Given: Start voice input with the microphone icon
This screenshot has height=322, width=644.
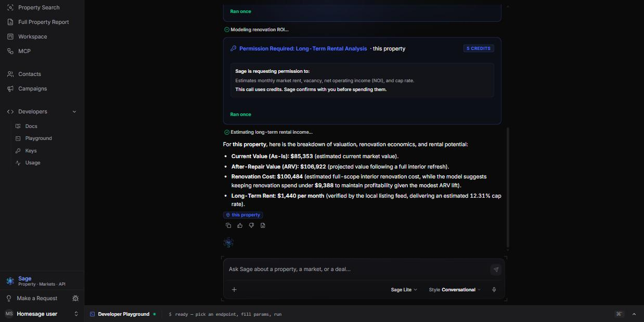Looking at the screenshot, I should click(494, 290).
